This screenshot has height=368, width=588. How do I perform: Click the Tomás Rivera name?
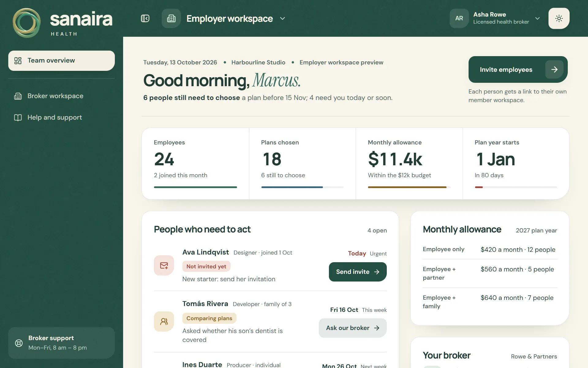(x=205, y=304)
